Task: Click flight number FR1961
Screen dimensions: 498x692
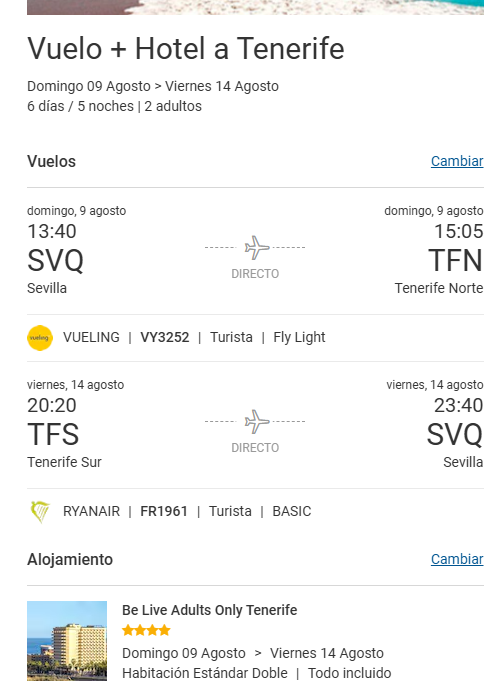Action: [x=164, y=511]
